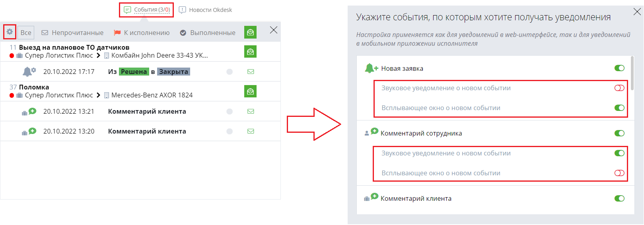Screen dimensions: 644x225
Task: Disable popup window for Новая заявка
Action: pyautogui.click(x=619, y=108)
